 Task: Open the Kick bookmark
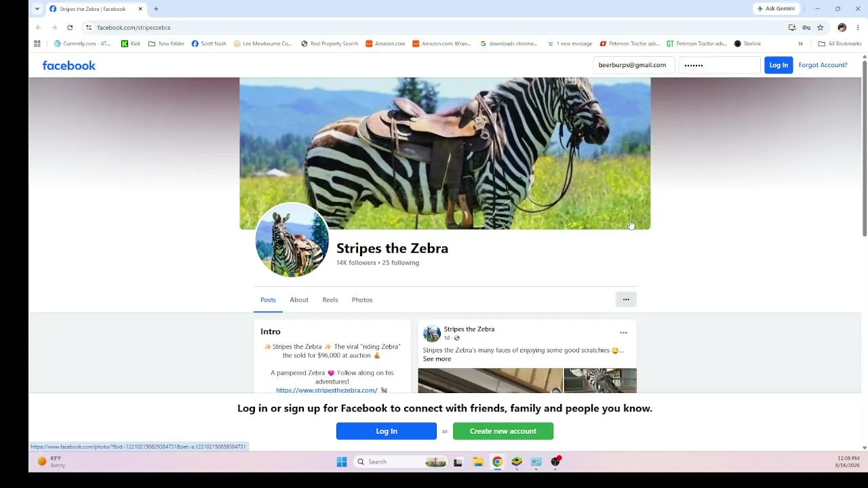point(131,43)
